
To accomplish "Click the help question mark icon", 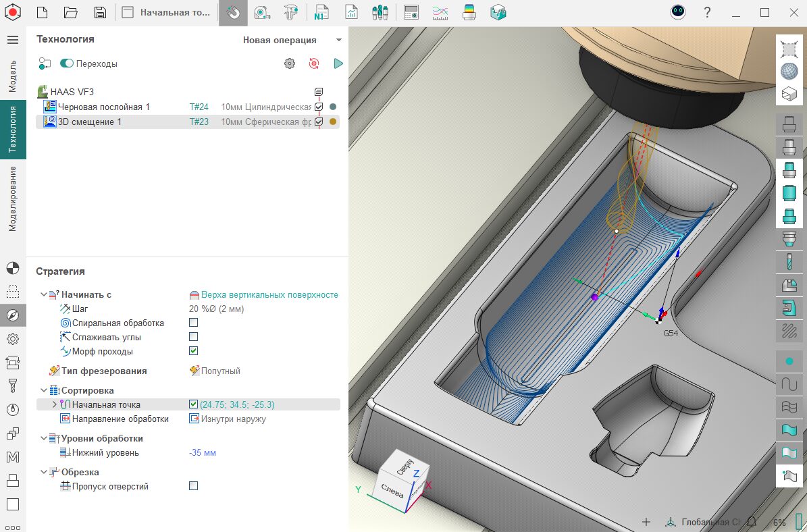I will pos(707,12).
